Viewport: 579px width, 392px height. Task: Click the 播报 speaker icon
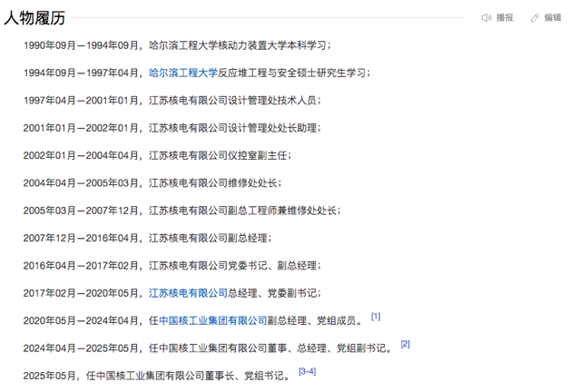coord(486,18)
